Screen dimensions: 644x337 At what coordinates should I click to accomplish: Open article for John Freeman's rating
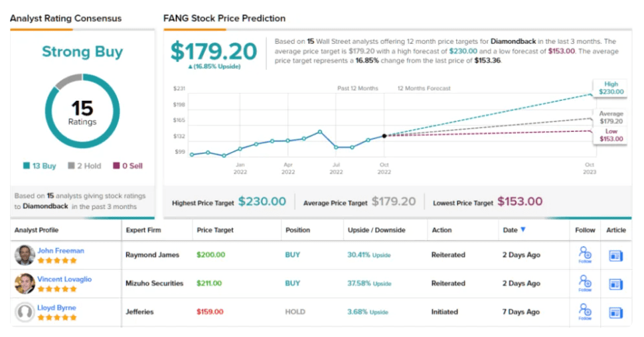(615, 255)
